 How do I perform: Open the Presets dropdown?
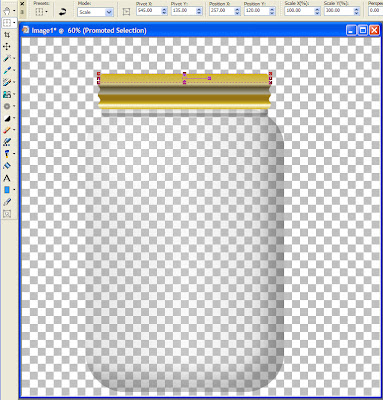pos(41,12)
